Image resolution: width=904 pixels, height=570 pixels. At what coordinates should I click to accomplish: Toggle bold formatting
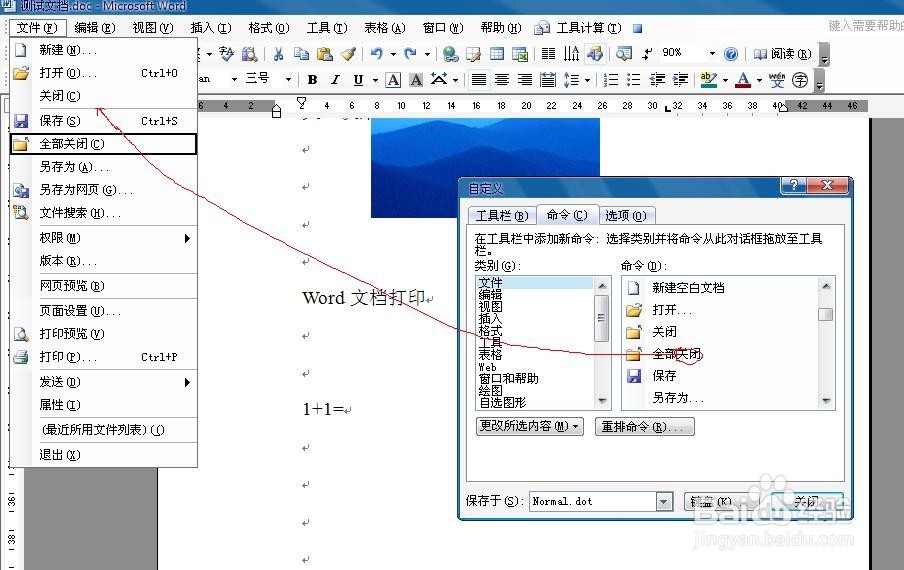click(x=312, y=80)
